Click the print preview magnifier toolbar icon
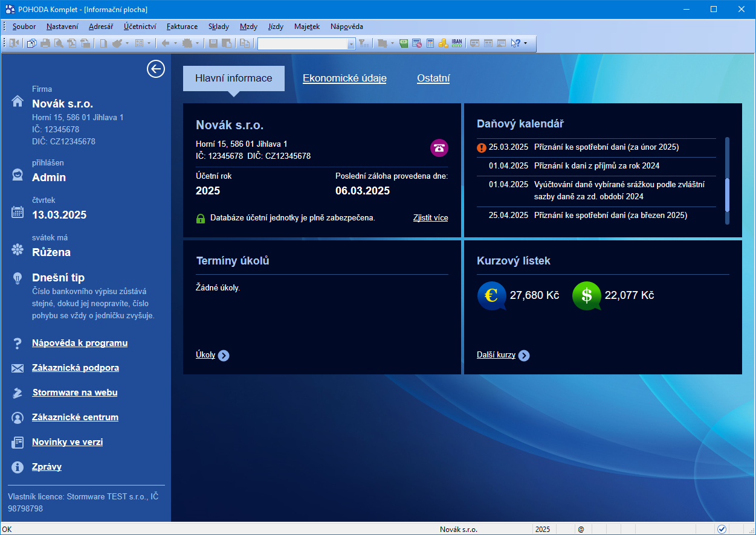 click(59, 43)
